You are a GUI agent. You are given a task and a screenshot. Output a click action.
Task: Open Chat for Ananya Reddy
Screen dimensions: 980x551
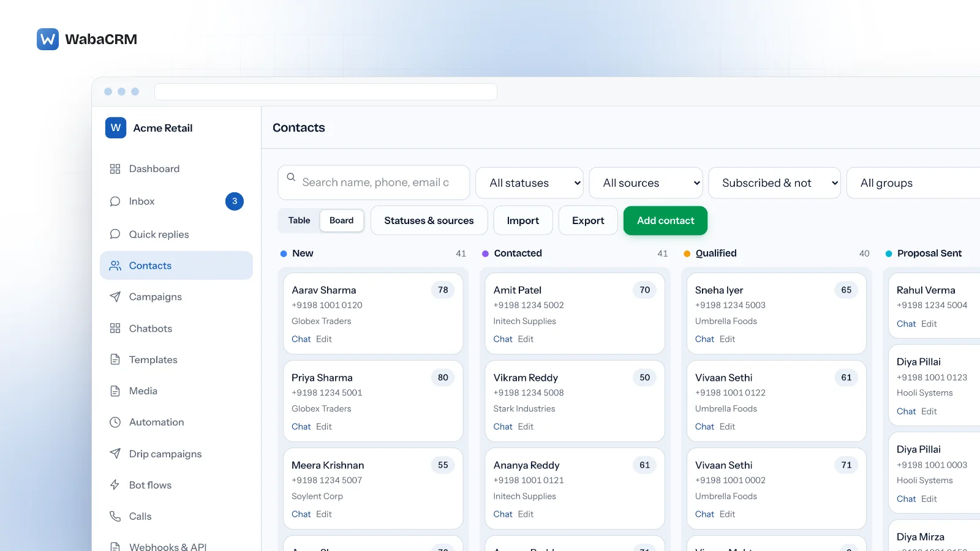(503, 514)
